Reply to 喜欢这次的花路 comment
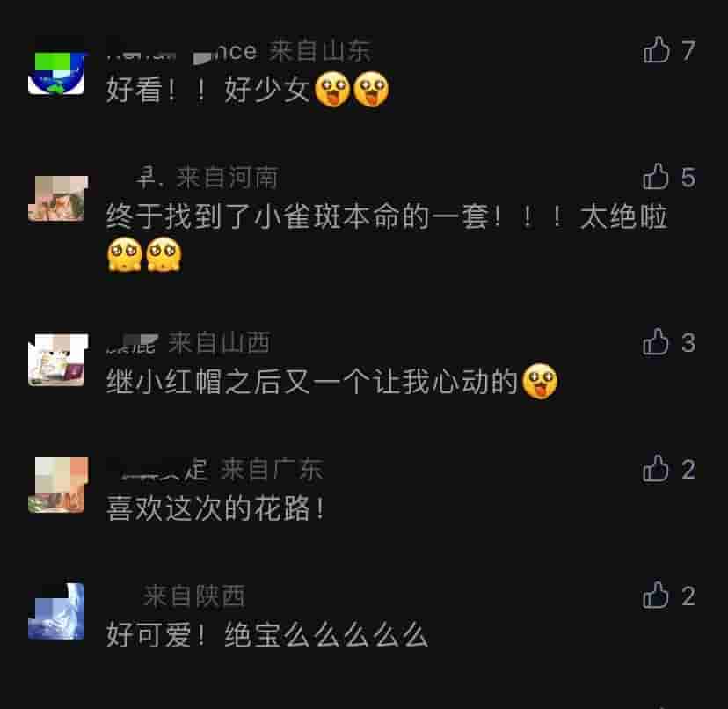The height and width of the screenshot is (709, 728). (215, 508)
